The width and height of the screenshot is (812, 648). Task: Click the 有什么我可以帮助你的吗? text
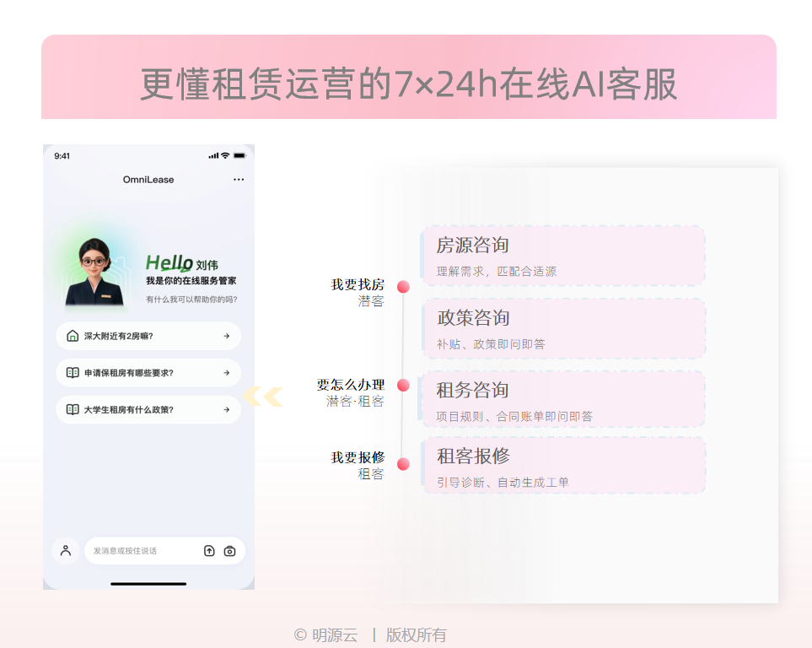pyautogui.click(x=191, y=300)
